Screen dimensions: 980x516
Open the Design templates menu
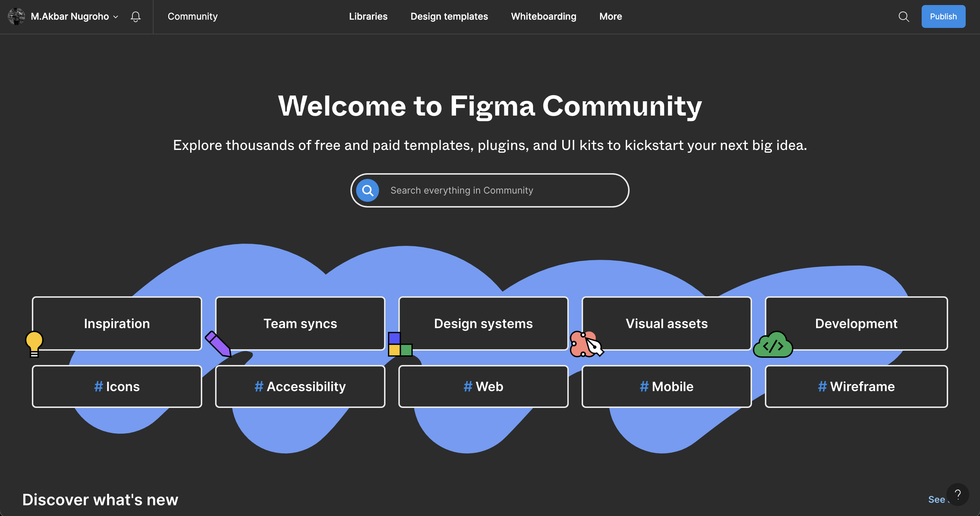[449, 16]
